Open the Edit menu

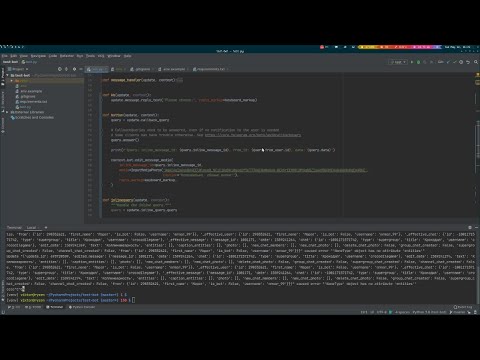(13, 56)
